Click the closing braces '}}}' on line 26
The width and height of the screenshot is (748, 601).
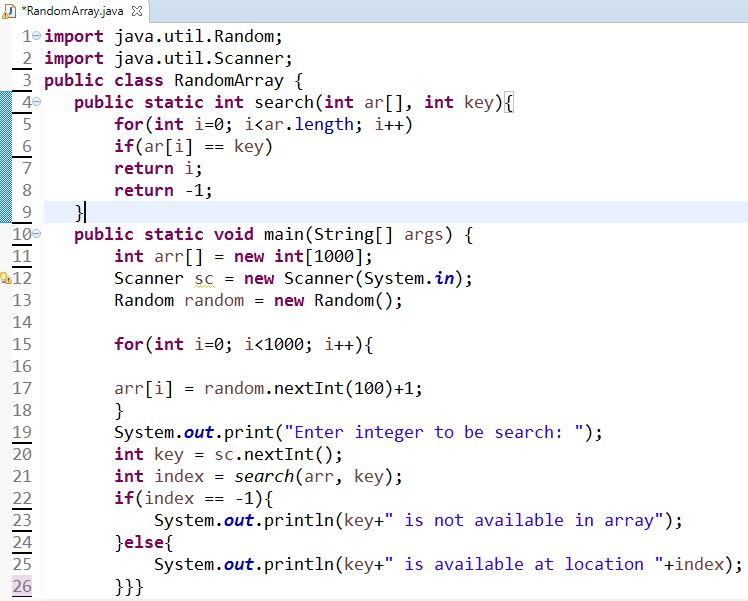(129, 586)
